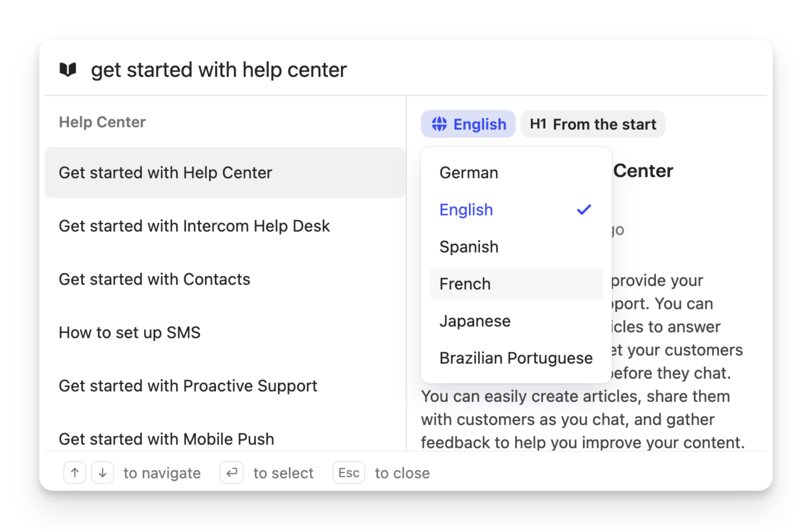
Task: Click the blue checkmark next to English
Action: point(583,210)
